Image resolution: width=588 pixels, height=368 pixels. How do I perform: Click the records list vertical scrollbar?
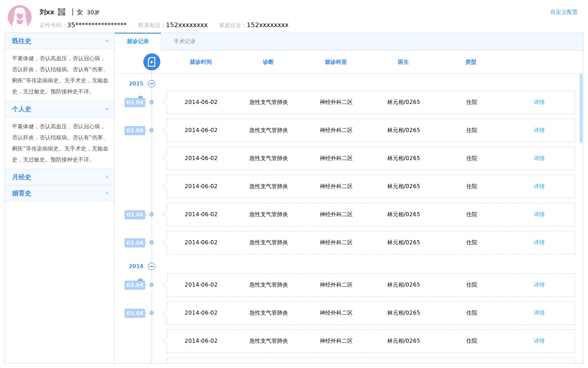[x=581, y=108]
